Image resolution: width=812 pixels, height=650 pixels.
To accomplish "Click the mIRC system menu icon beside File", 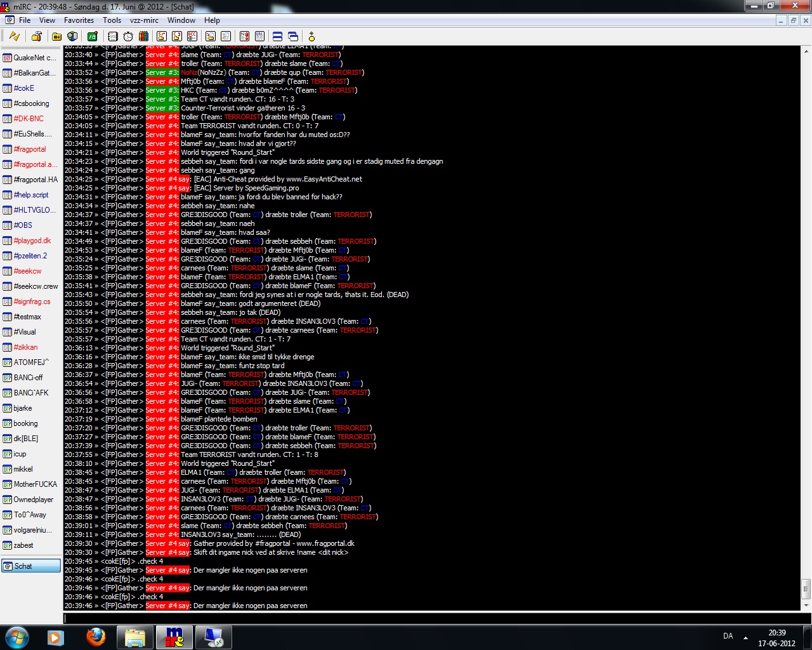I will coord(10,20).
